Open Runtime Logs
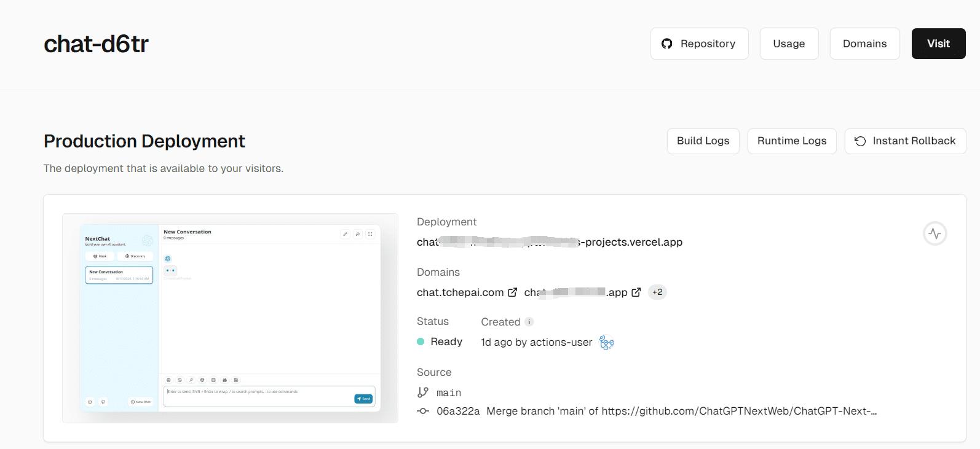 click(792, 141)
